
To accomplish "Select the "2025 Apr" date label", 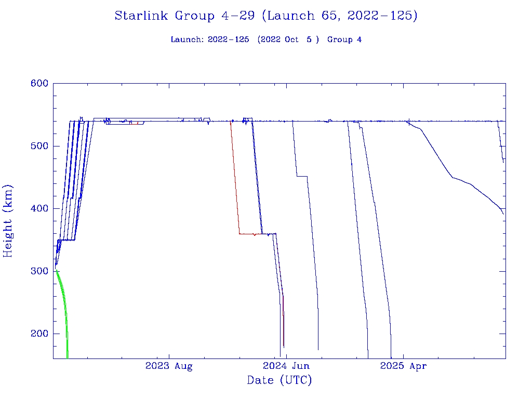I will pyautogui.click(x=404, y=366).
